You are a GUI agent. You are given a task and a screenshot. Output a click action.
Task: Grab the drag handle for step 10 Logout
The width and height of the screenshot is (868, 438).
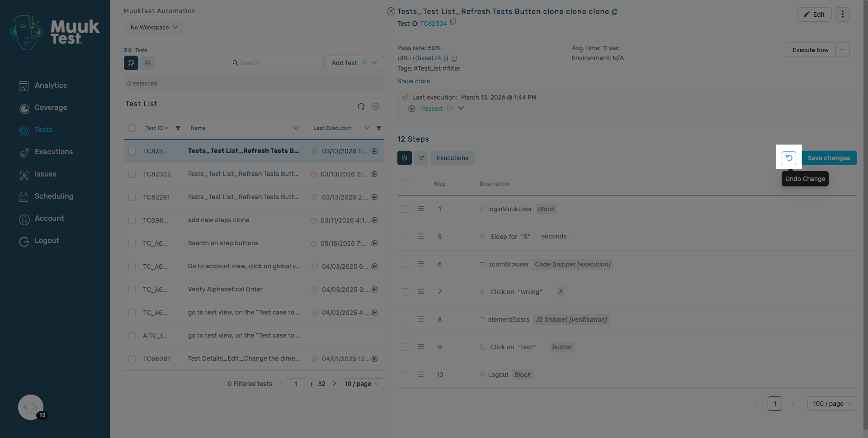(x=421, y=375)
